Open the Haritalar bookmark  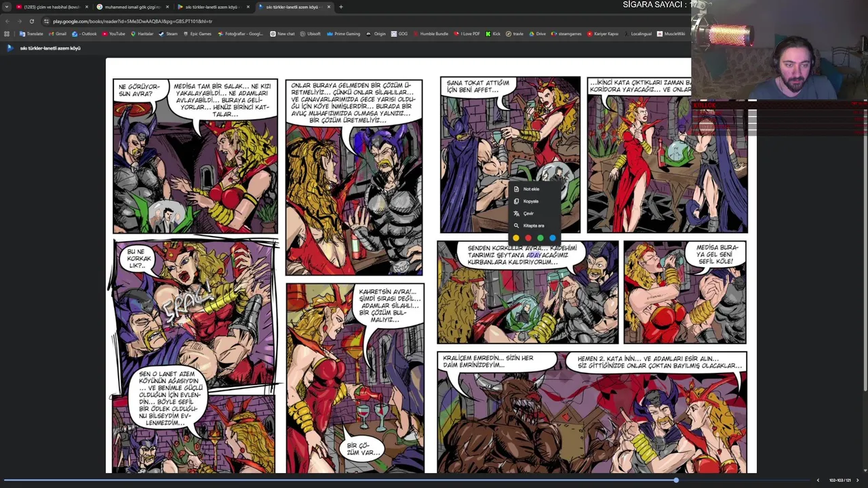(142, 34)
